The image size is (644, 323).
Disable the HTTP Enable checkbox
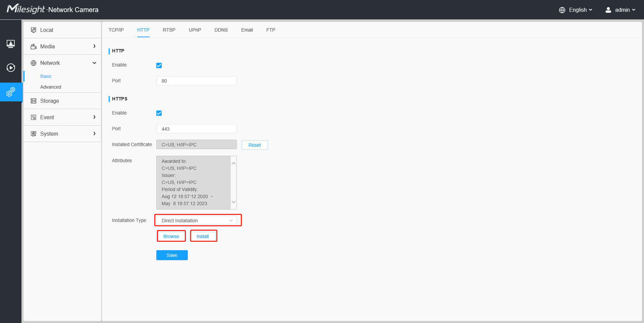pyautogui.click(x=159, y=65)
